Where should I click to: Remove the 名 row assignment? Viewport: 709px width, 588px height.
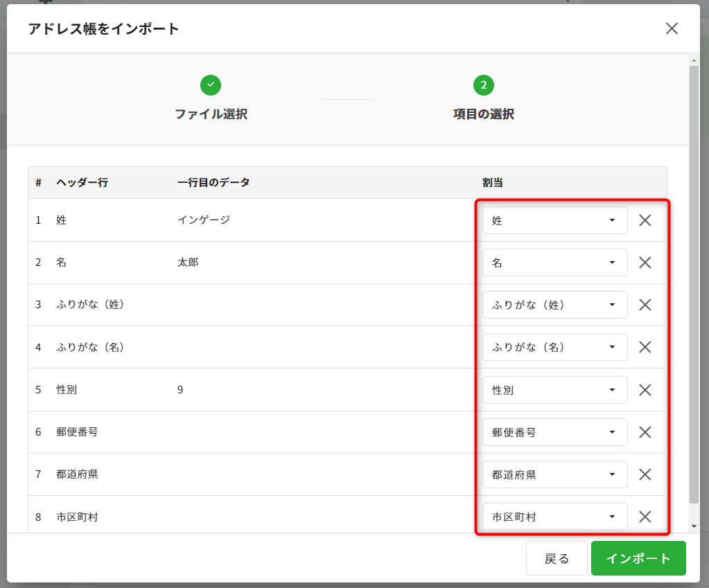coord(645,262)
